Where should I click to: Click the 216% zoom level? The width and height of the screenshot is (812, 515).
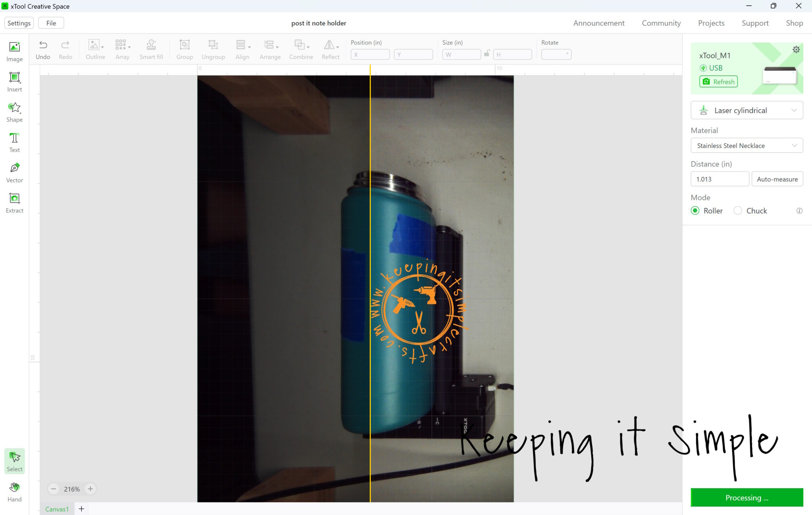coord(72,489)
